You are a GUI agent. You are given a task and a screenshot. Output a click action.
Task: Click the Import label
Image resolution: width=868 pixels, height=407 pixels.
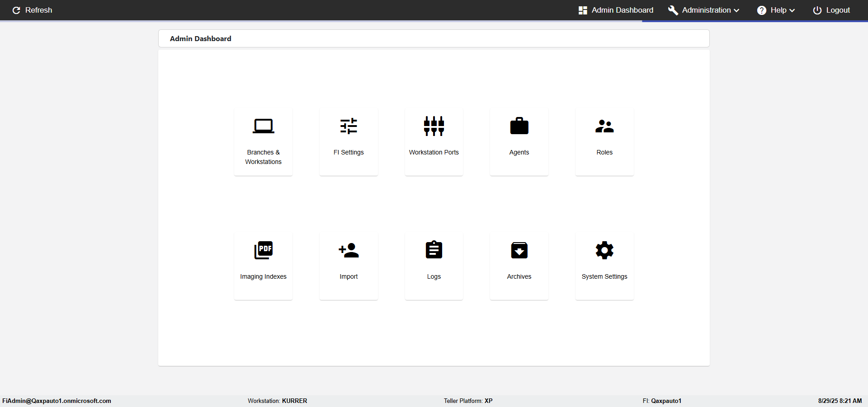tap(349, 276)
